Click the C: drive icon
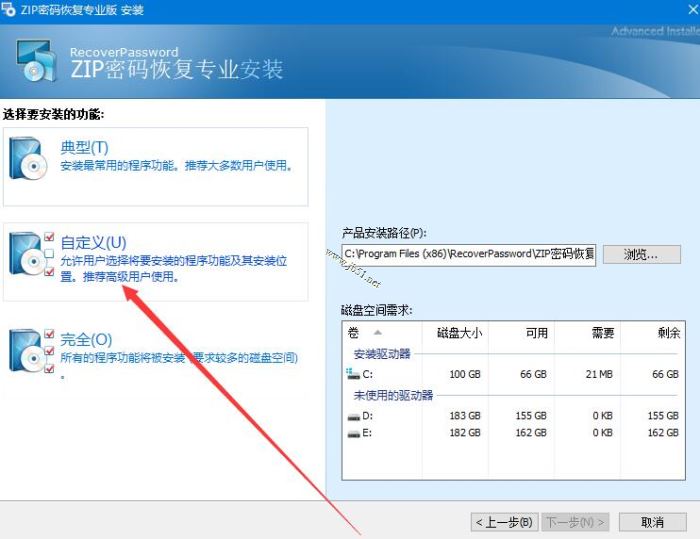The image size is (700, 539). [353, 374]
